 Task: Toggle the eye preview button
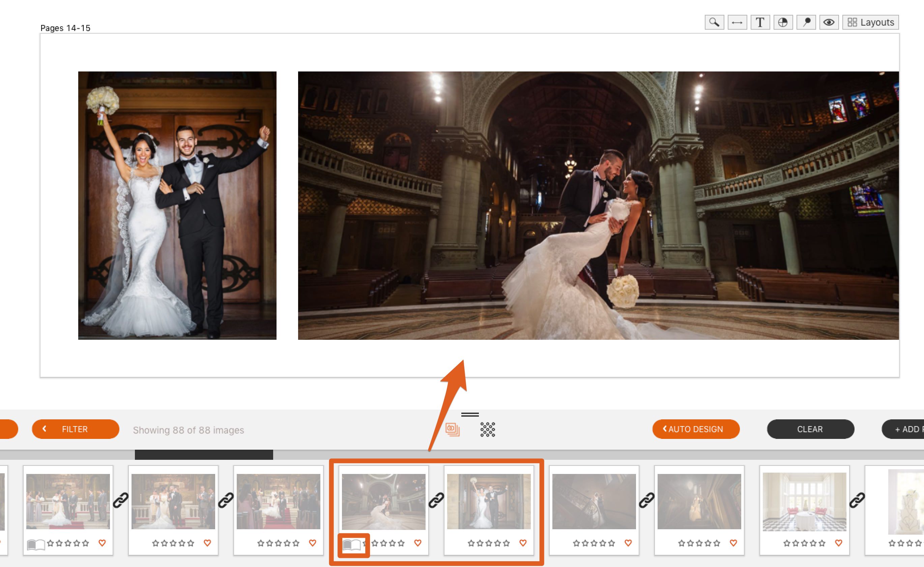point(829,23)
